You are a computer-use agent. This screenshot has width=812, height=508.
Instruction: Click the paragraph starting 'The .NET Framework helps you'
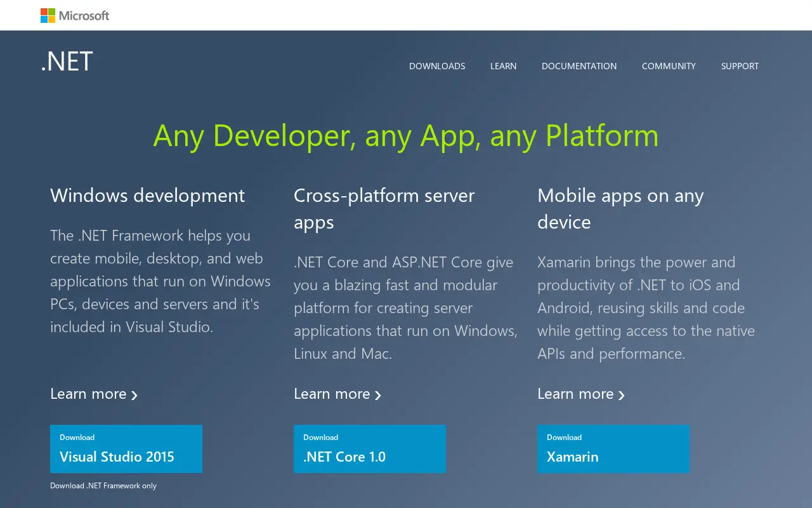[160, 281]
